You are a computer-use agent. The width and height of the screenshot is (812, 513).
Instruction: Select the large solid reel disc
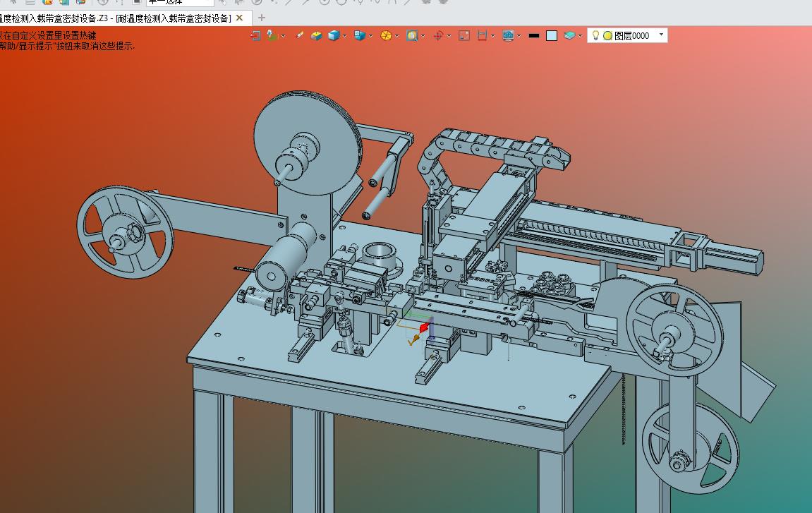click(308, 144)
